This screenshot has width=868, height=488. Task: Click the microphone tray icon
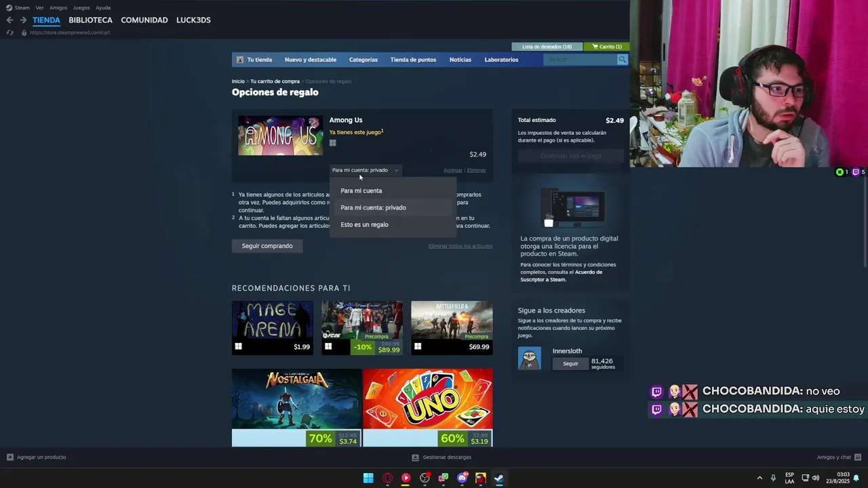[773, 478]
